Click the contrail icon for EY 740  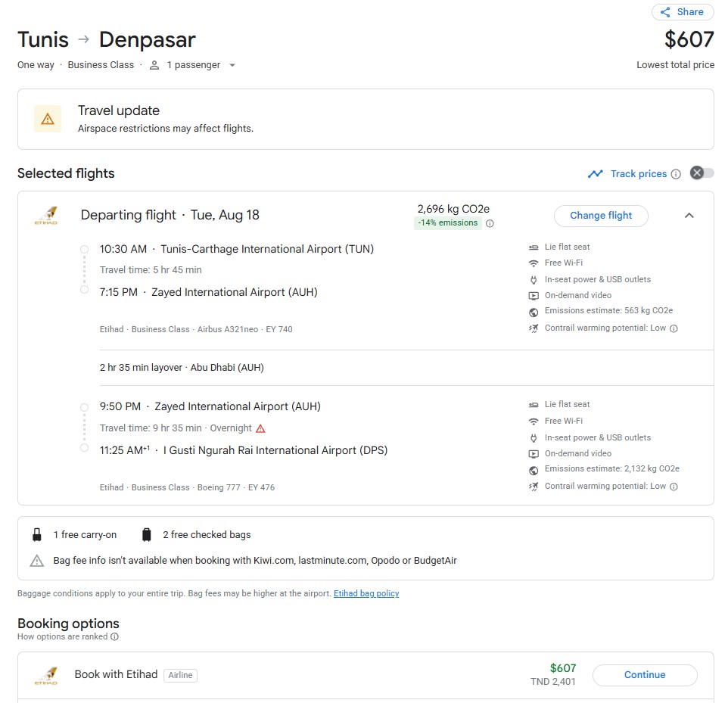534,328
